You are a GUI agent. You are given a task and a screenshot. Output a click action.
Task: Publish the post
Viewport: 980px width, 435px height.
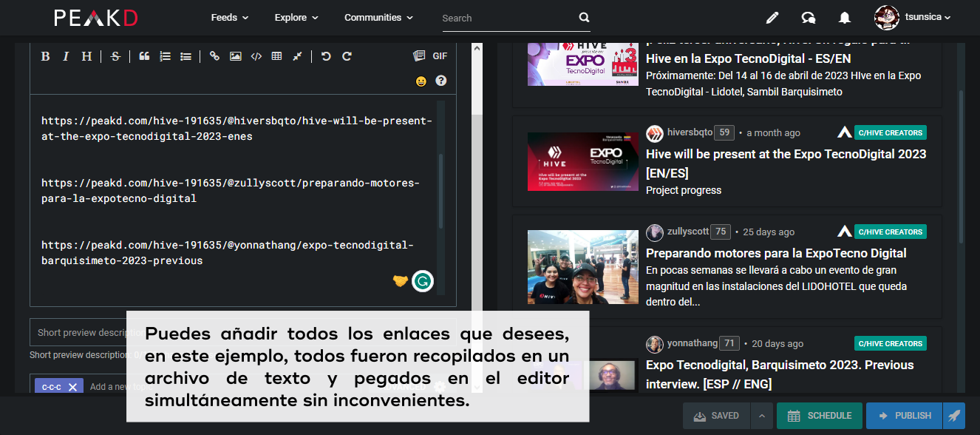point(905,416)
